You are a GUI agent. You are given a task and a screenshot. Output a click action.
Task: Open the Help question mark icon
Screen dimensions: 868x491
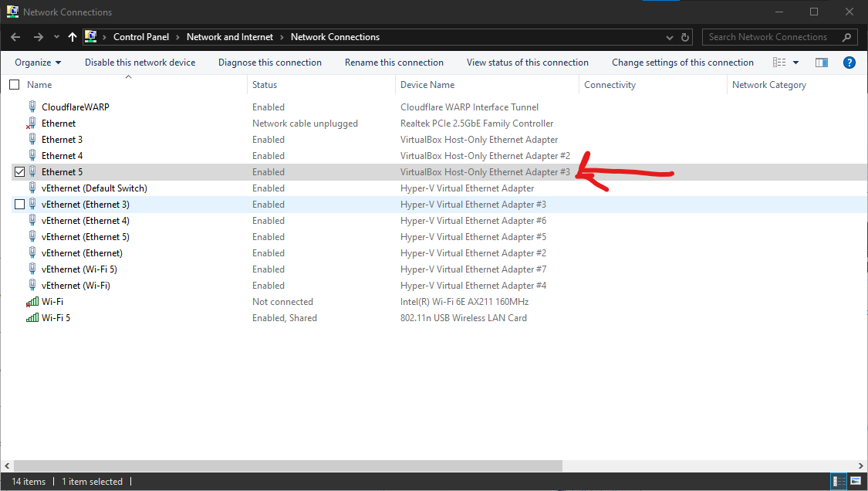click(x=849, y=63)
